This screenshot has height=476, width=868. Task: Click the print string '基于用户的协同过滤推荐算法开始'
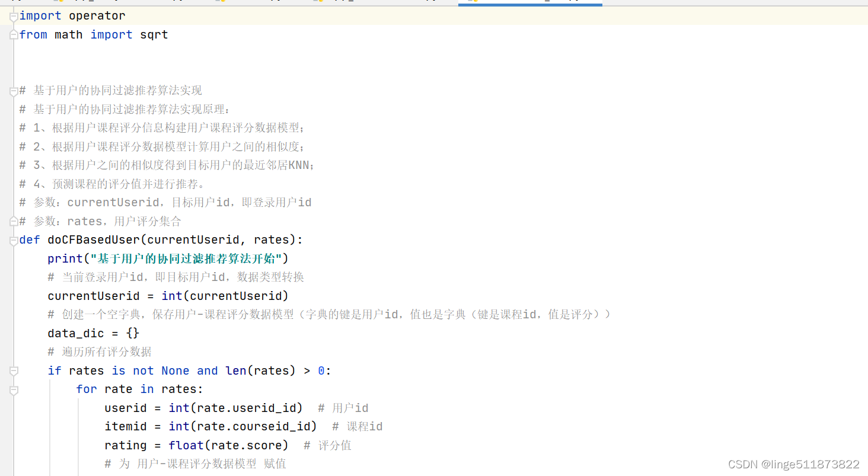(x=186, y=258)
